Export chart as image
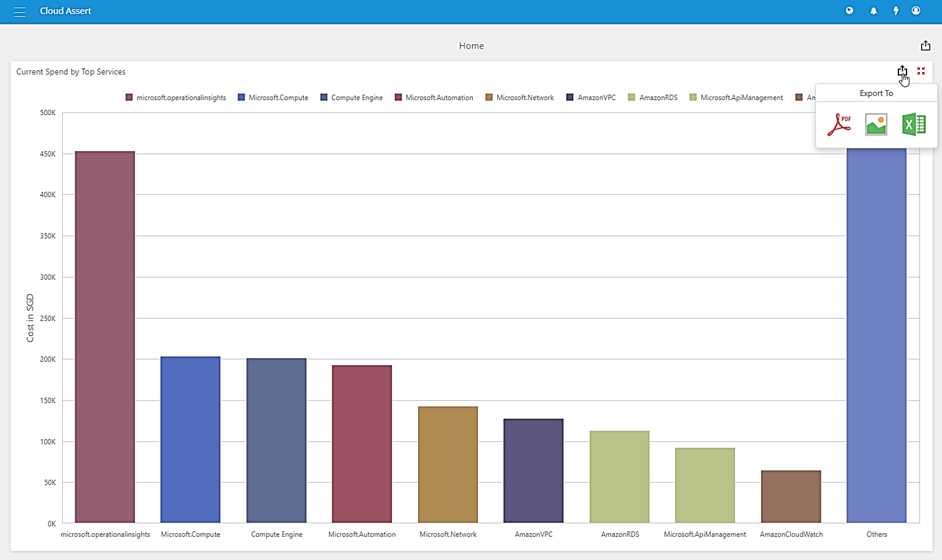Screen dimensions: 942x560 tap(876, 124)
